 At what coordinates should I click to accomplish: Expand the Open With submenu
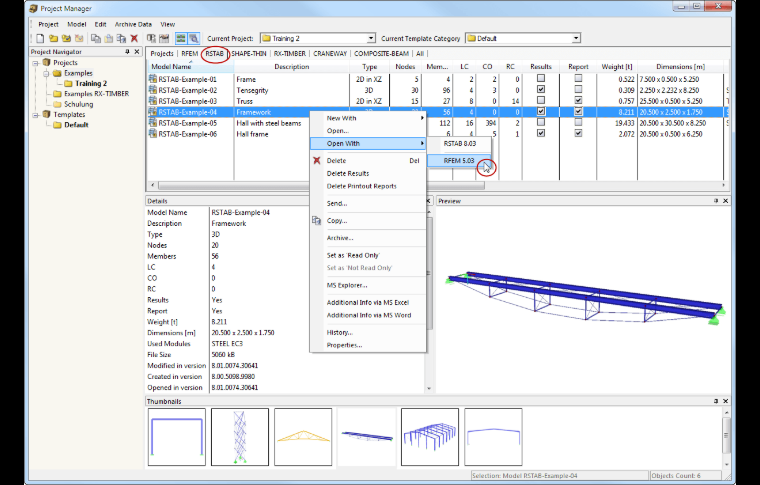368,143
